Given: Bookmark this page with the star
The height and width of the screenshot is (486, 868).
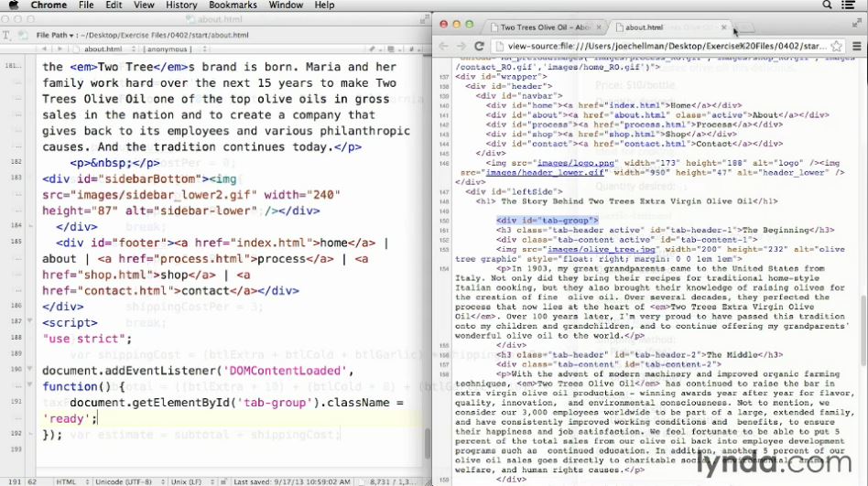Looking at the screenshot, I should 837,46.
